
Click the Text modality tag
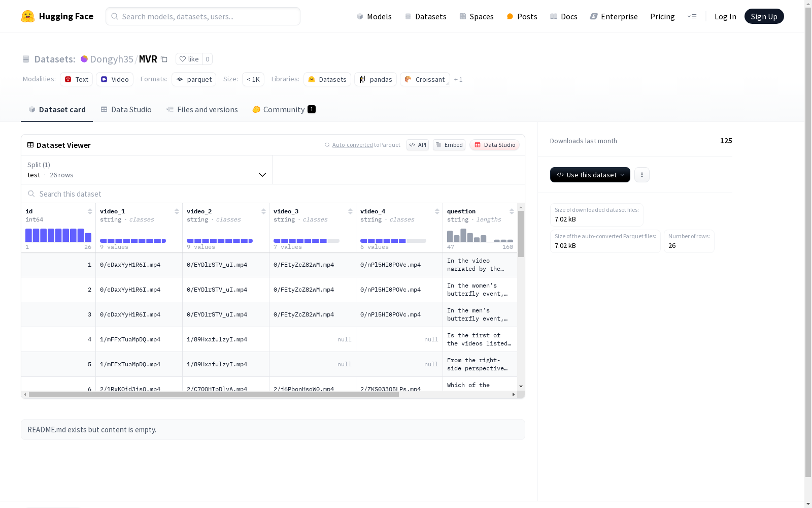[x=76, y=79]
